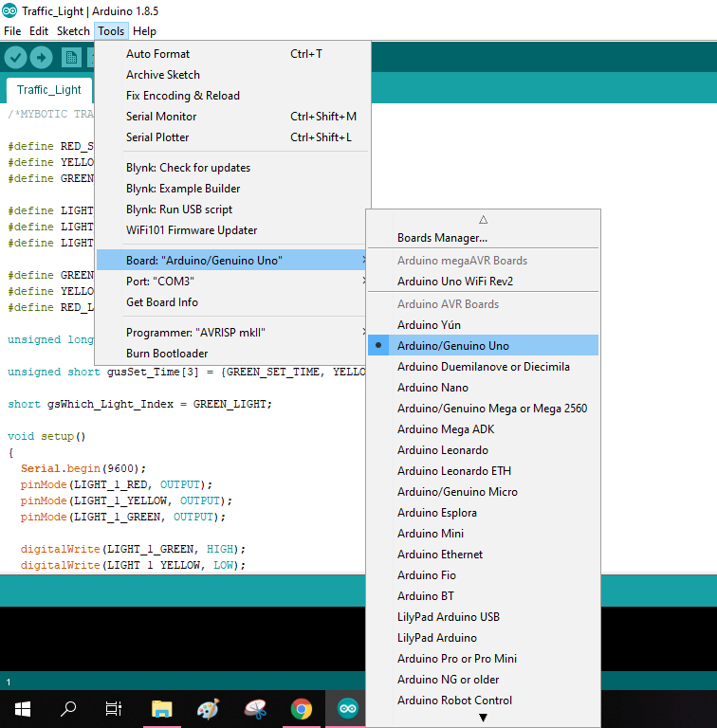Image resolution: width=717 pixels, height=728 pixels.
Task: Select the Arduino Leonardo ETH board
Action: tap(483, 471)
